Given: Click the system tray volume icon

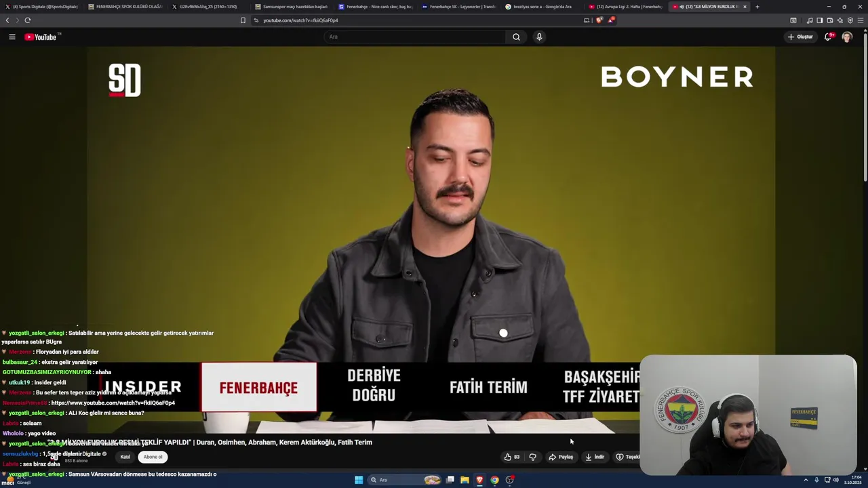Looking at the screenshot, I should (x=835, y=480).
